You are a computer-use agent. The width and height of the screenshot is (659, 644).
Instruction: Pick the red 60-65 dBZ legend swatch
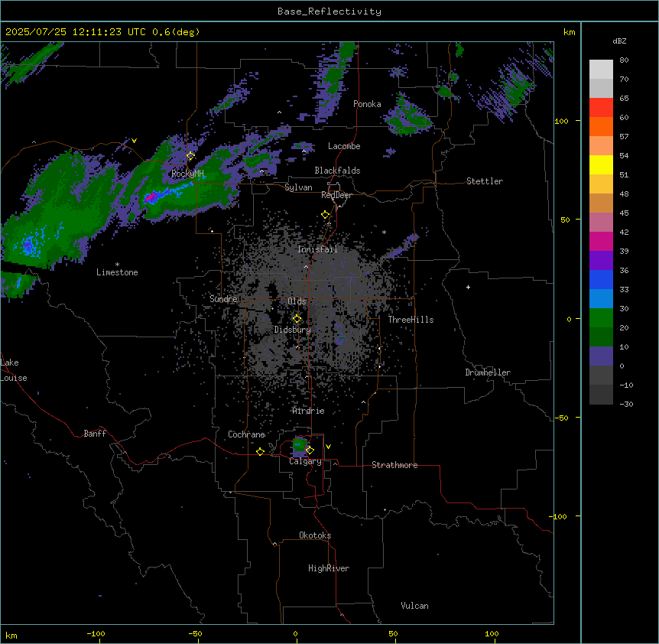[x=601, y=107]
